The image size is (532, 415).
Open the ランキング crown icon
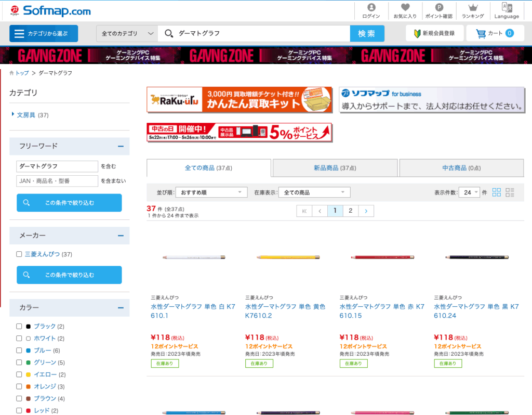(x=473, y=7)
